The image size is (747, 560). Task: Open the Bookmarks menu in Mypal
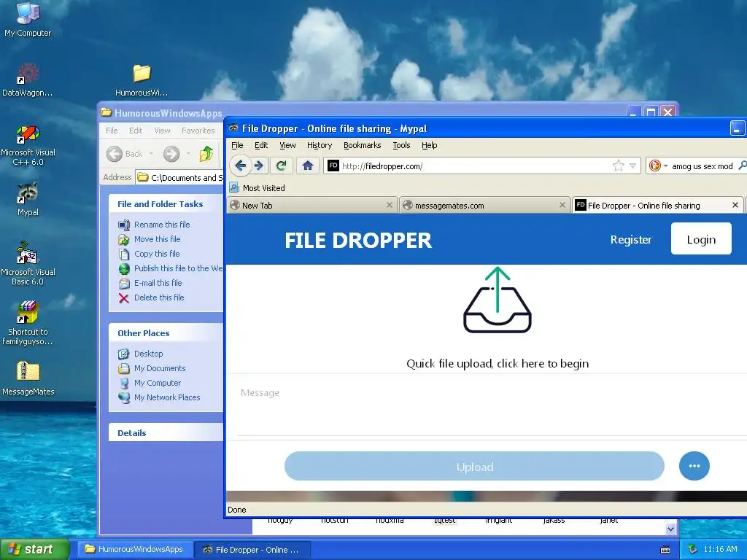click(362, 145)
